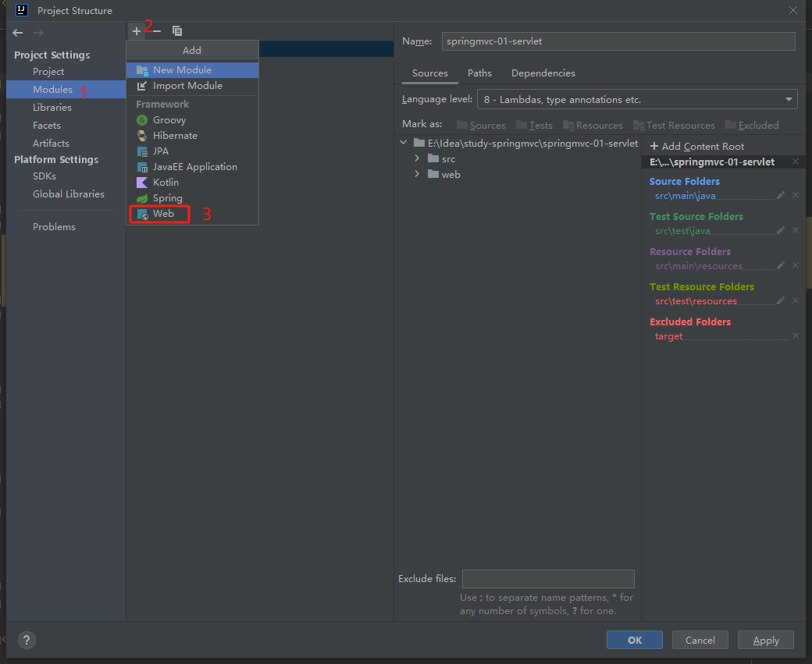
Task: Switch to the Dependencies tab
Action: [x=543, y=73]
